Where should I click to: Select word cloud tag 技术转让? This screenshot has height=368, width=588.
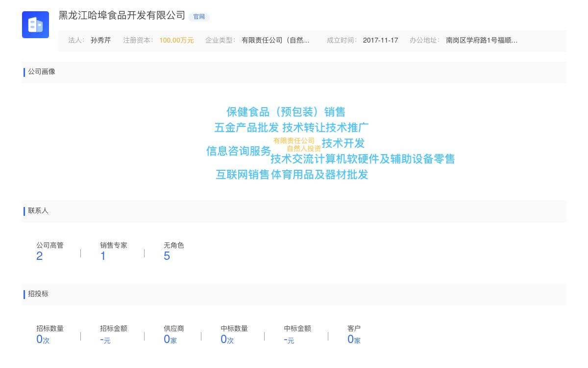click(x=304, y=128)
